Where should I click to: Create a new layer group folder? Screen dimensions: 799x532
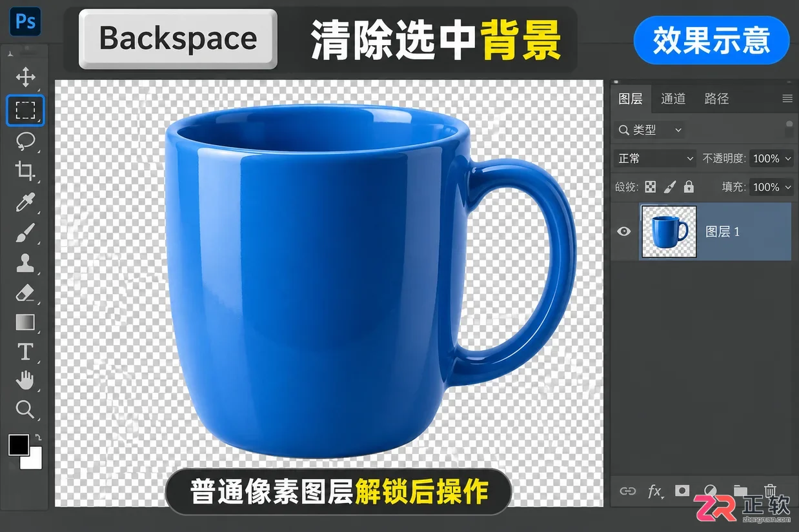[740, 491]
